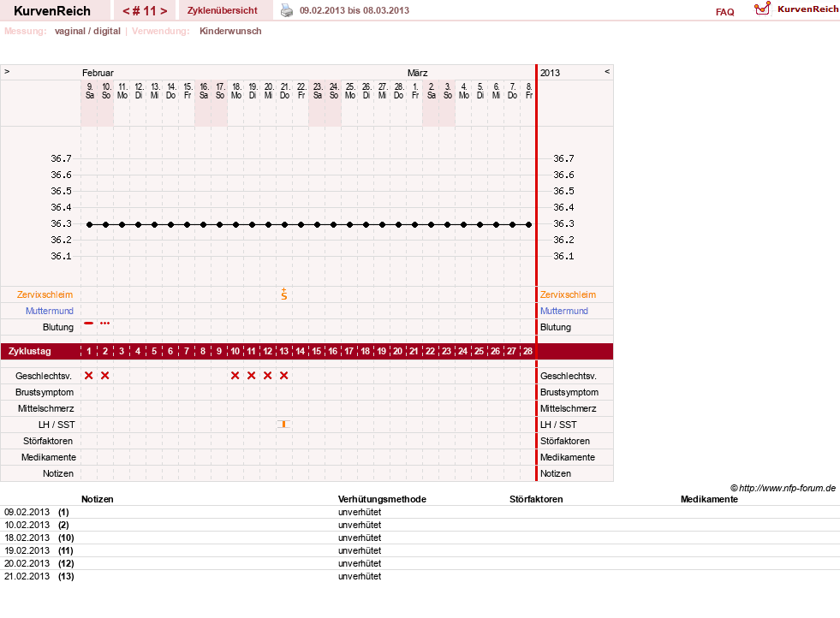Click the left Brustsymptom row label
This screenshot has height=618, width=840.
(x=45, y=392)
